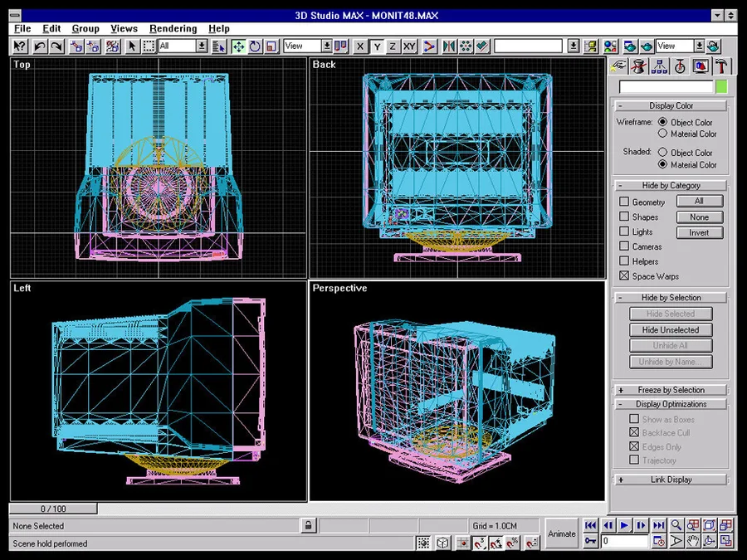Screen dimensions: 747x560
Task: Open the All selection filter dropdown
Action: point(202,46)
